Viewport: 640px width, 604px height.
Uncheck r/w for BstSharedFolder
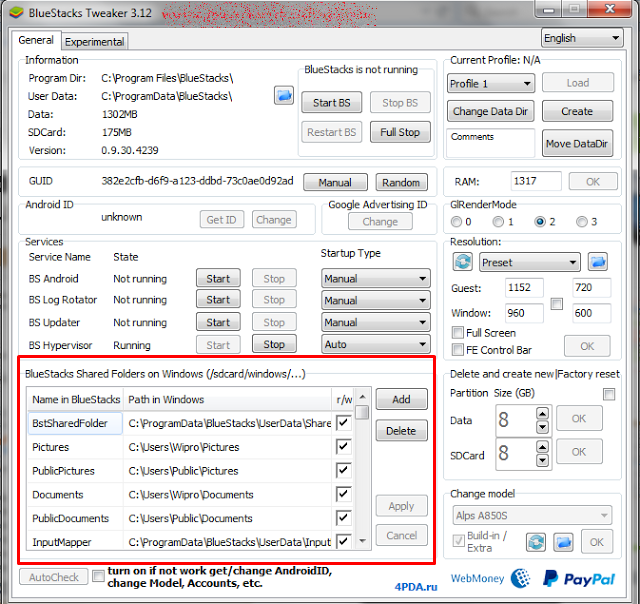coord(344,422)
